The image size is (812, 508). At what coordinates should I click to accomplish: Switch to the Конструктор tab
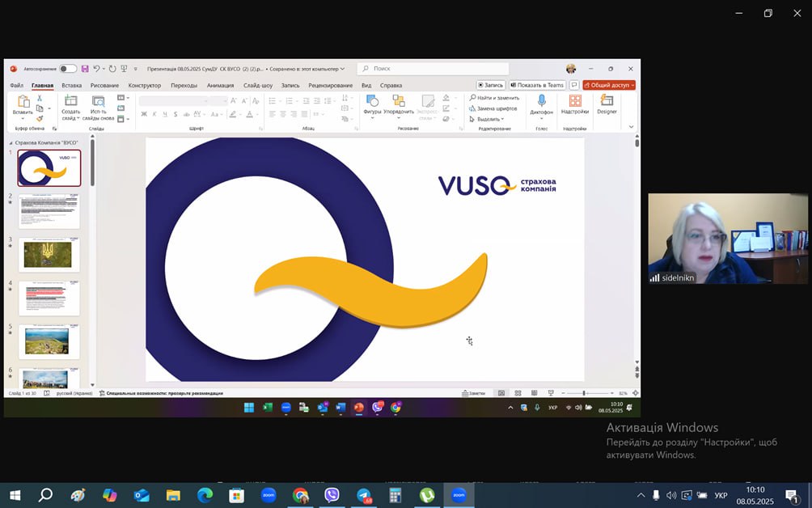(145, 86)
